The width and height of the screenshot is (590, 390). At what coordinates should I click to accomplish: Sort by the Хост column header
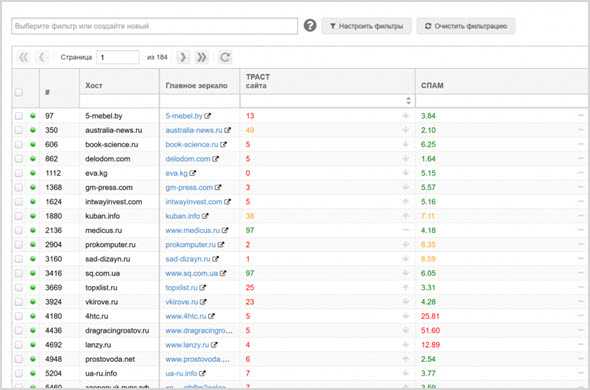(94, 85)
